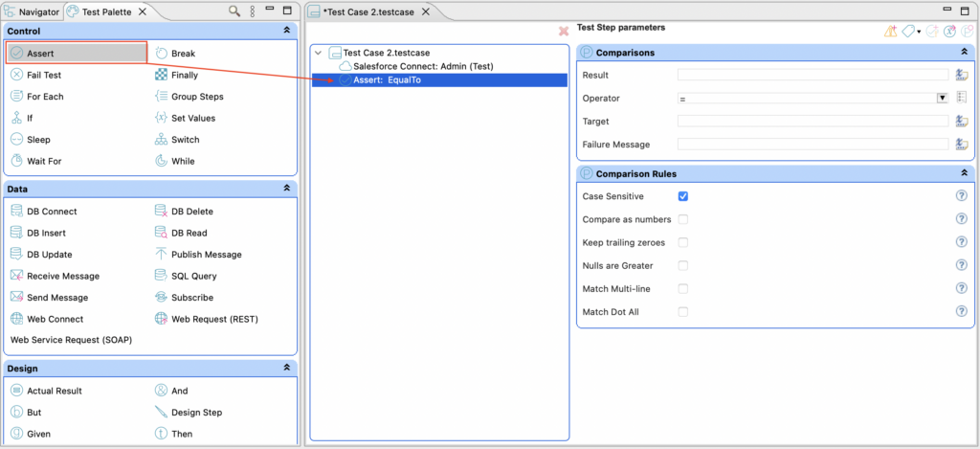
Task: Choose the And design step
Action: (x=171, y=391)
